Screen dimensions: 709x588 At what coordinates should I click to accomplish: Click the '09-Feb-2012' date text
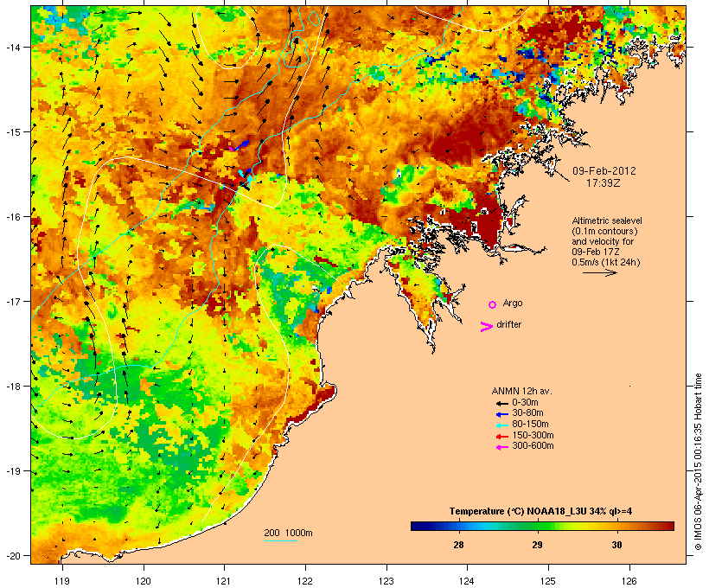(x=604, y=171)
